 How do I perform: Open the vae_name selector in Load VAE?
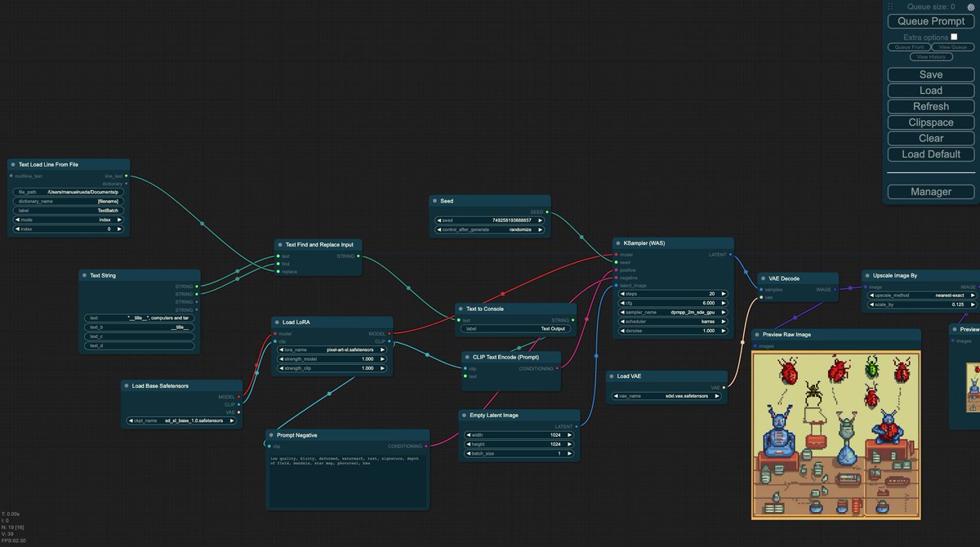tap(666, 396)
